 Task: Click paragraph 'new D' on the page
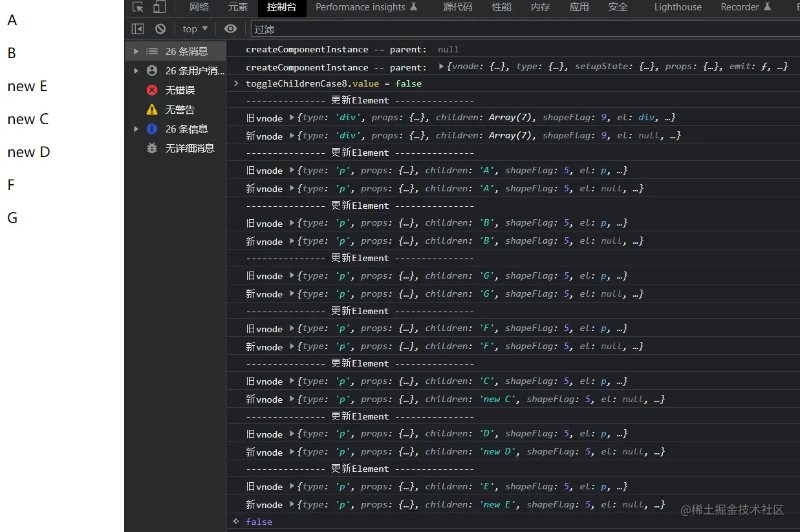click(x=28, y=152)
